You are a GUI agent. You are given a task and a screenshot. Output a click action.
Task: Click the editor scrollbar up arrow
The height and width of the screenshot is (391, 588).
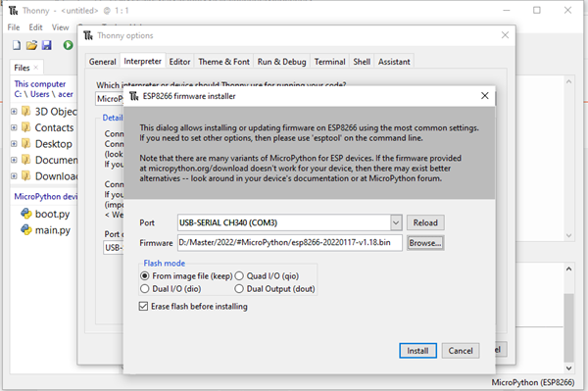click(568, 81)
